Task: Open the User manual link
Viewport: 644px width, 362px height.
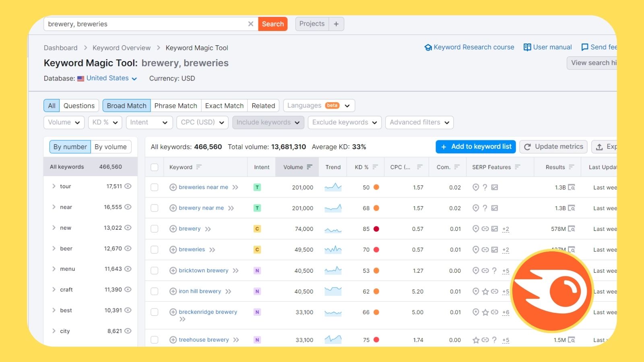Action: coord(547,47)
